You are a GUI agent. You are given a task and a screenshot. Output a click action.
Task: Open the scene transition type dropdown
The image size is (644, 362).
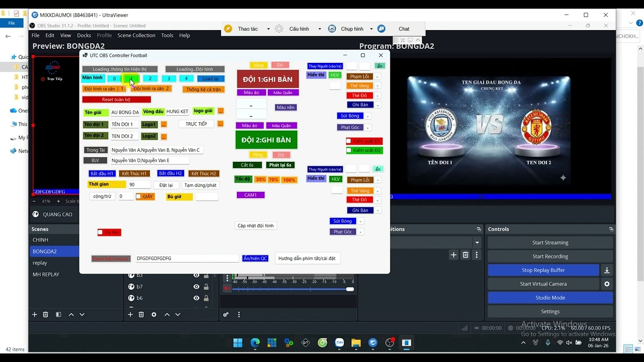click(477, 243)
